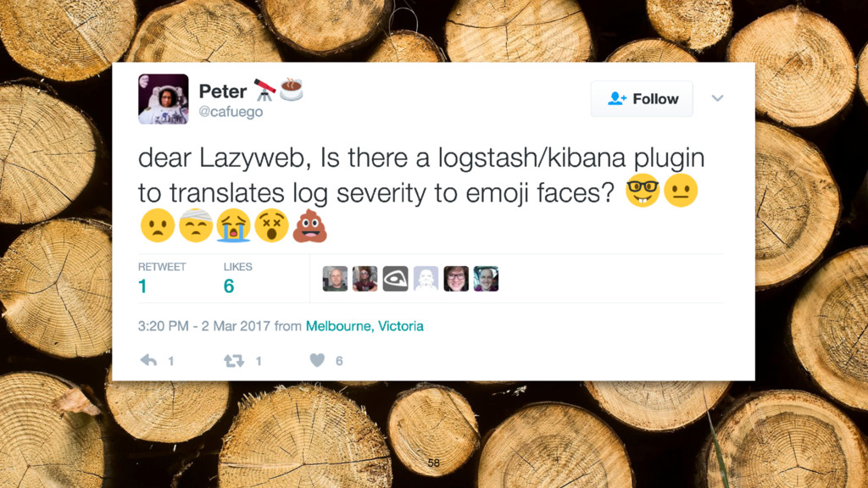Click the Peter display name

click(x=223, y=91)
